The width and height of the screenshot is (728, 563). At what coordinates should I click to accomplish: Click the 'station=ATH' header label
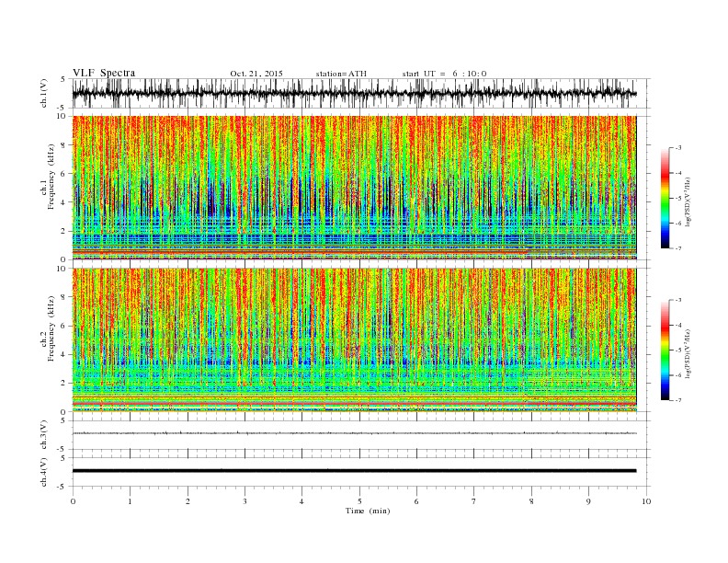[x=341, y=74]
